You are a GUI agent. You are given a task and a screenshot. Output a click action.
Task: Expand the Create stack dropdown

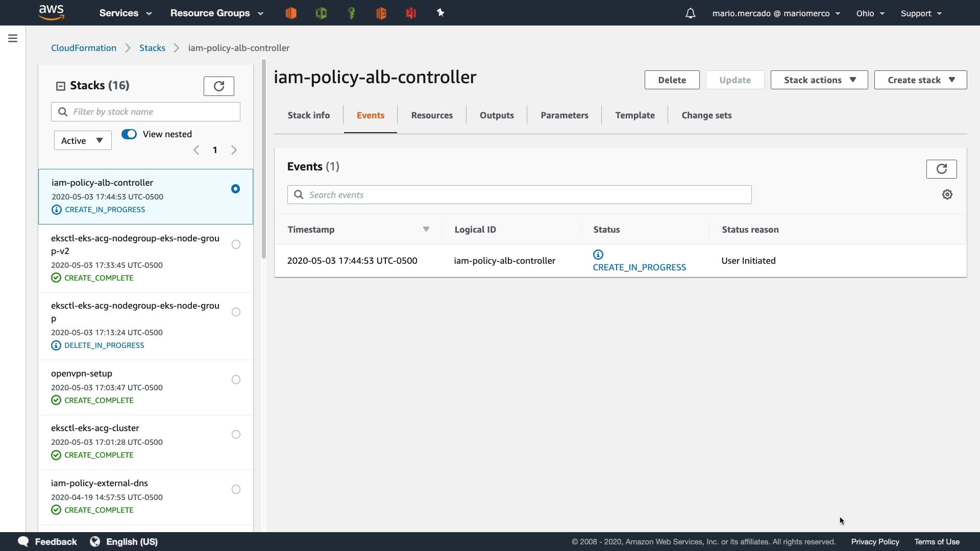click(920, 80)
